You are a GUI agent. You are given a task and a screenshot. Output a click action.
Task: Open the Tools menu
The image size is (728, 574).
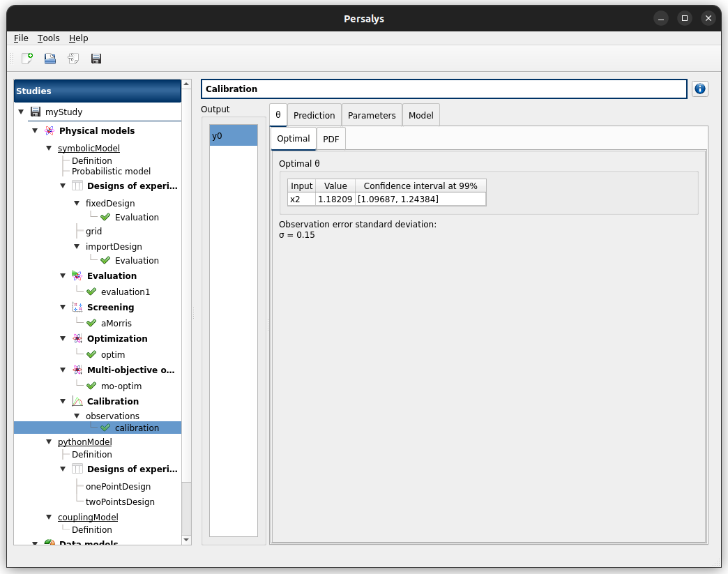[x=48, y=38]
